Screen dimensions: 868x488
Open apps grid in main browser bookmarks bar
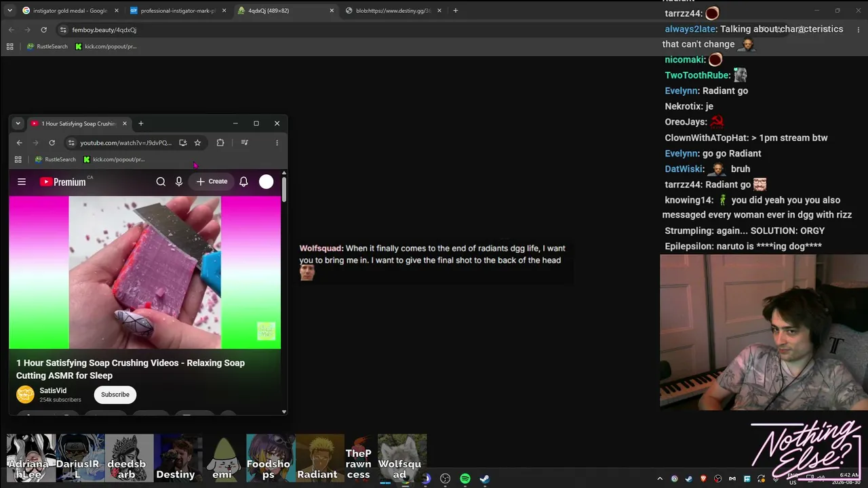tap(9, 47)
